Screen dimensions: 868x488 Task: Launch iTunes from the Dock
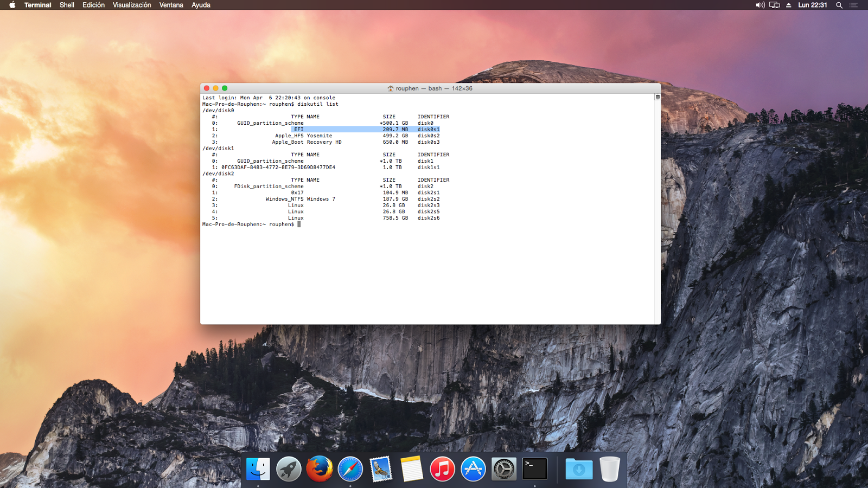pos(443,469)
